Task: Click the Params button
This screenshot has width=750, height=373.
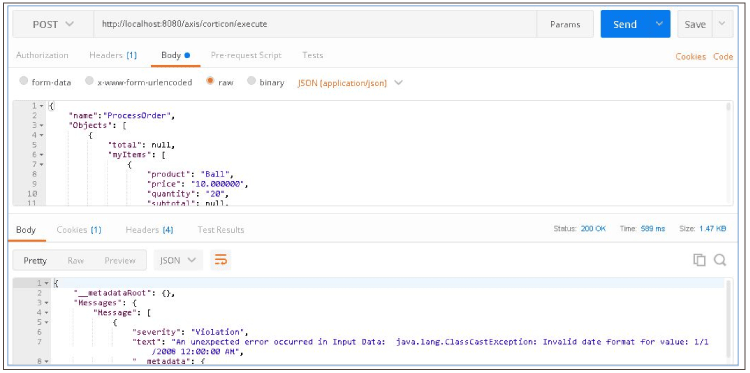Action: pos(565,24)
